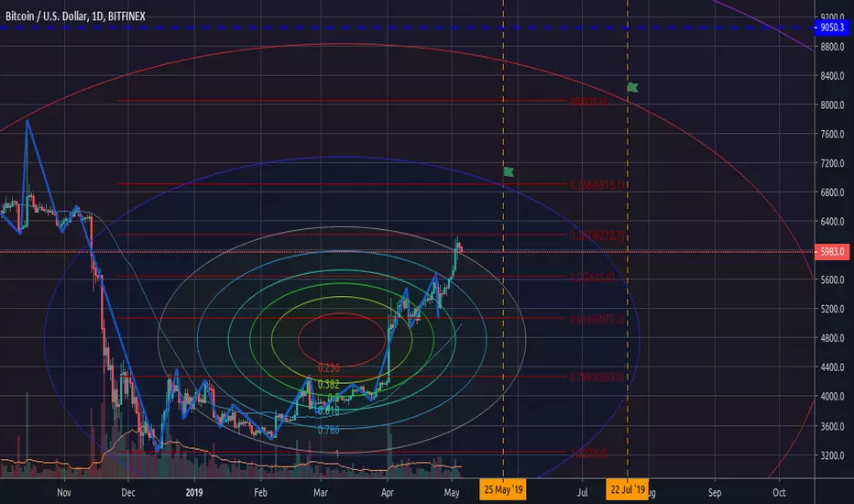
Task: Click the 6400.0 price axis value
Action: tap(832, 222)
